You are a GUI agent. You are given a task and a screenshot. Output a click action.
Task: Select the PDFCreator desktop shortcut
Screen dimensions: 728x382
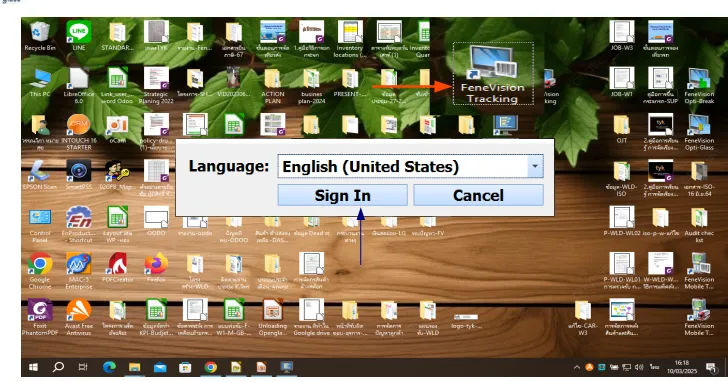click(x=117, y=268)
